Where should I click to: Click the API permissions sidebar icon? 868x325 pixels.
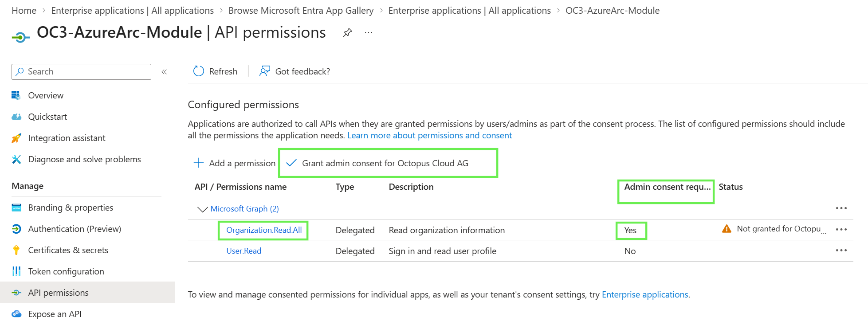[16, 293]
